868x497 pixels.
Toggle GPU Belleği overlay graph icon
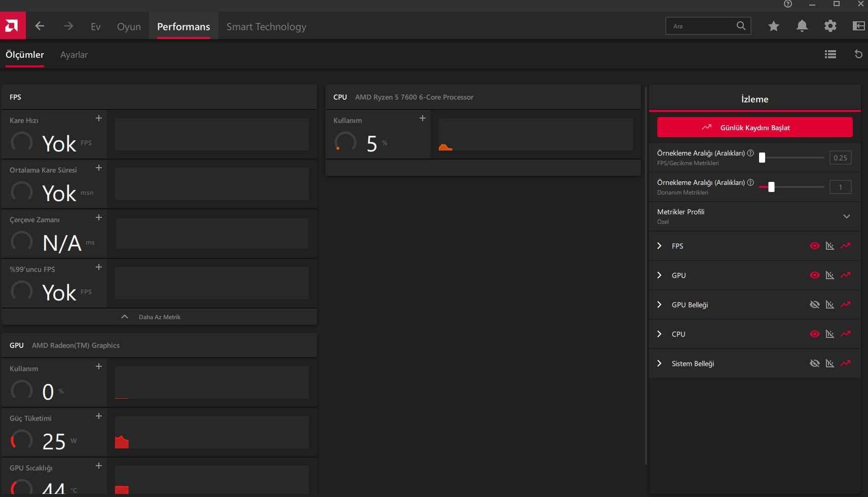click(x=829, y=304)
